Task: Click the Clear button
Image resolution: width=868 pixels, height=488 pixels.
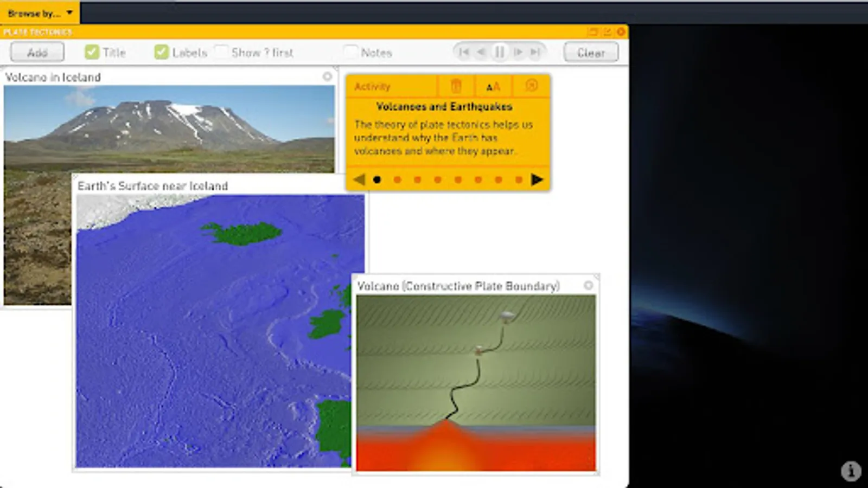Action: 591,53
